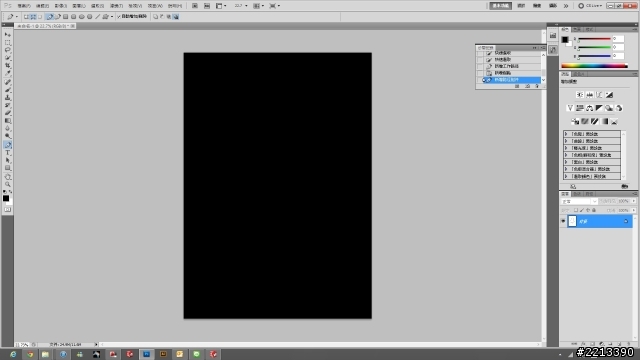
Task: Click the Gradient Map adjustment icon
Action: (x=604, y=122)
